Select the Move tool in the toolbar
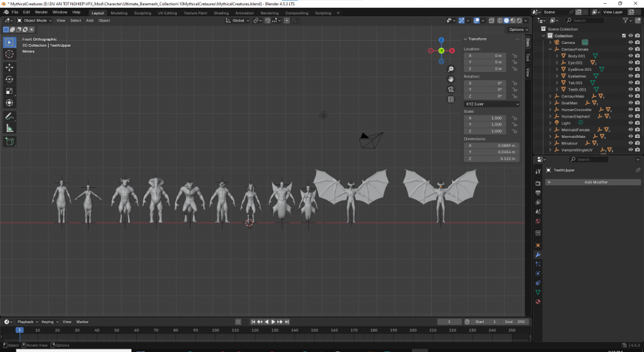This screenshot has height=352, width=644. (9, 67)
